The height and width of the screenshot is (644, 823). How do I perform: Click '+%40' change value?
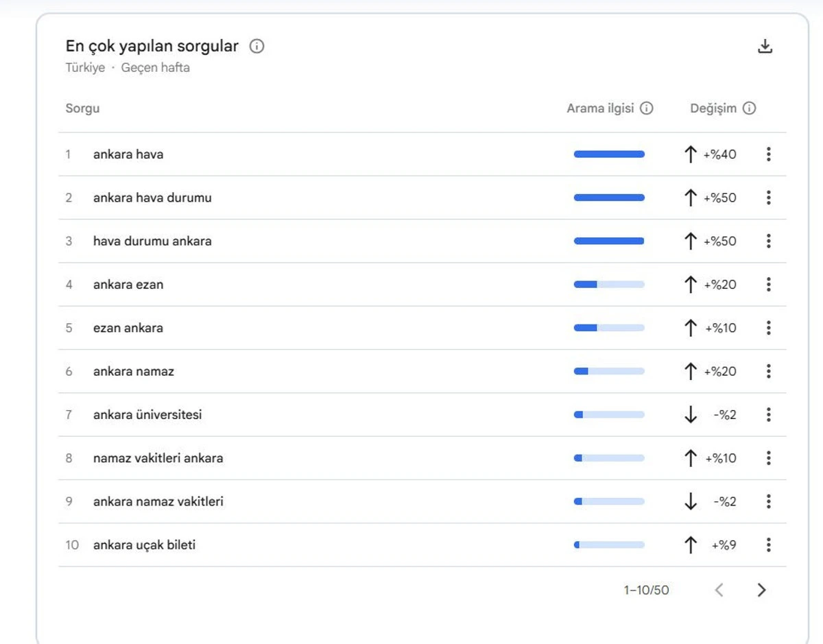720,154
